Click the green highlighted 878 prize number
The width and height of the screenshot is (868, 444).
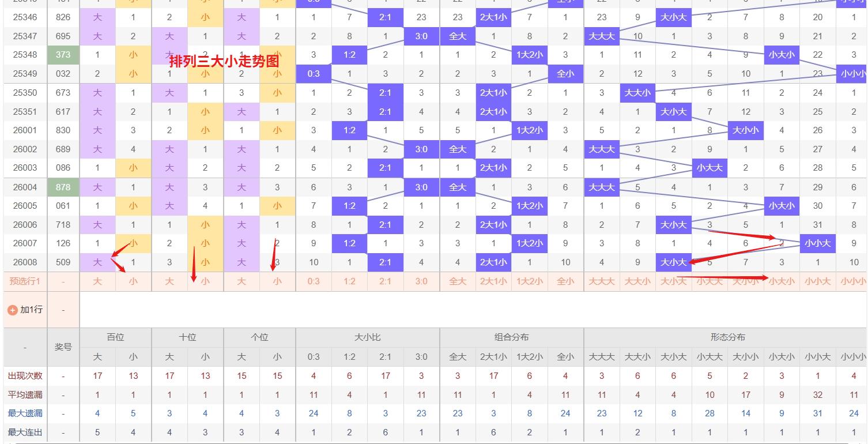tap(63, 187)
